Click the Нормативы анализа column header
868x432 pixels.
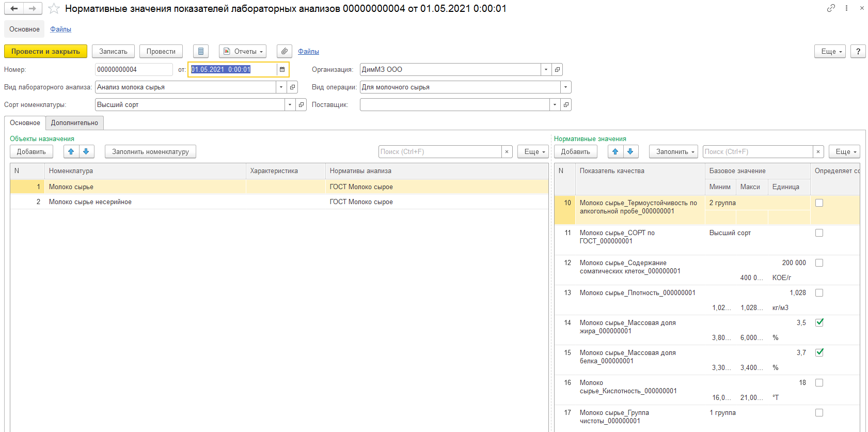click(x=437, y=171)
